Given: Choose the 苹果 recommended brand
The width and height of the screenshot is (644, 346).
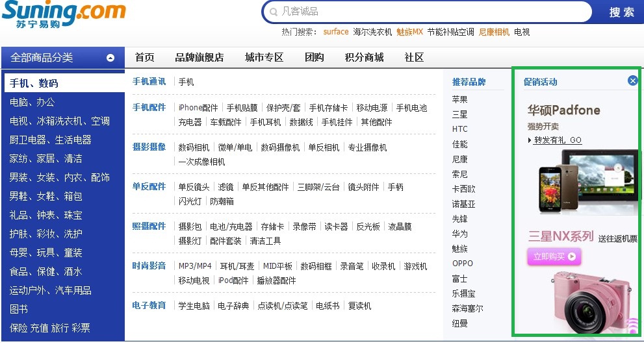Looking at the screenshot, I should (x=460, y=99).
